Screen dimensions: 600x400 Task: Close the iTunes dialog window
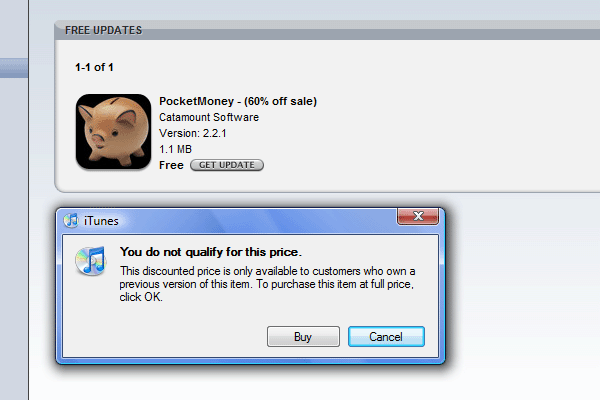pyautogui.click(x=418, y=216)
